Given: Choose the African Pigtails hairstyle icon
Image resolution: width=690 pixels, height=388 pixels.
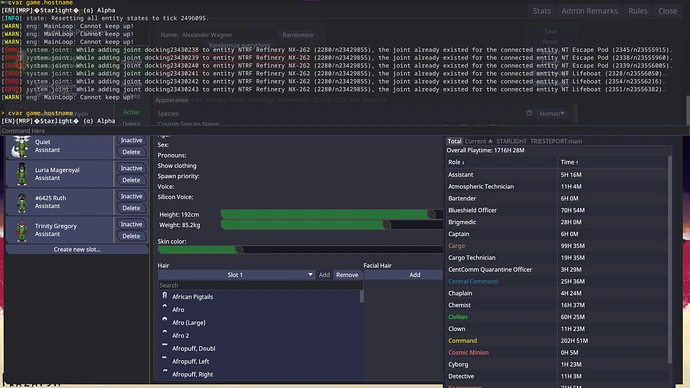Looking at the screenshot, I should coord(165,296).
